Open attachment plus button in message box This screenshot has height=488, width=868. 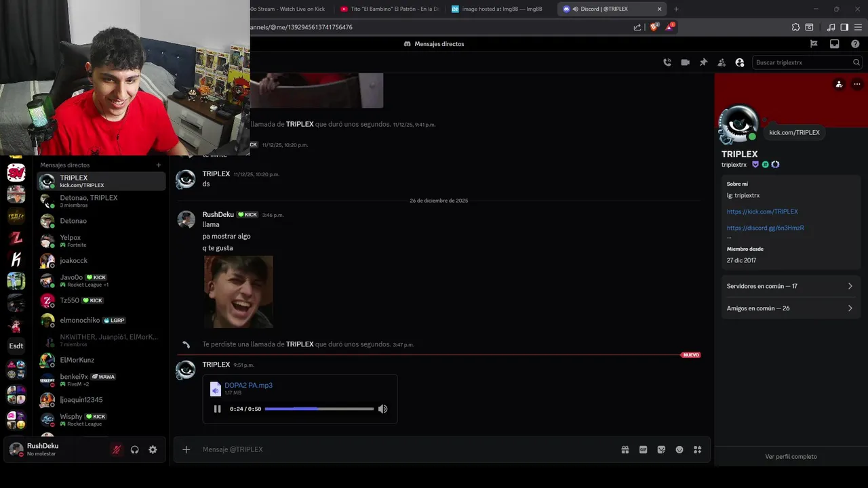pyautogui.click(x=186, y=449)
